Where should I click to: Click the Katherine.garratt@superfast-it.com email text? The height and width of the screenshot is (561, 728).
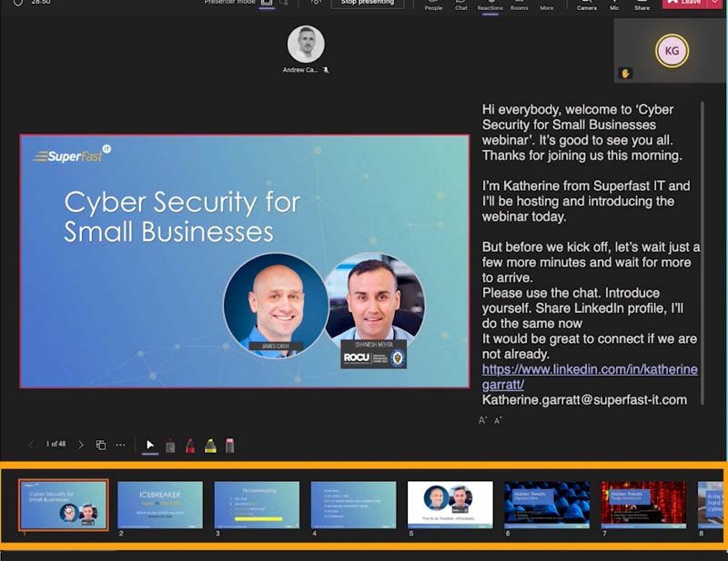(x=584, y=400)
